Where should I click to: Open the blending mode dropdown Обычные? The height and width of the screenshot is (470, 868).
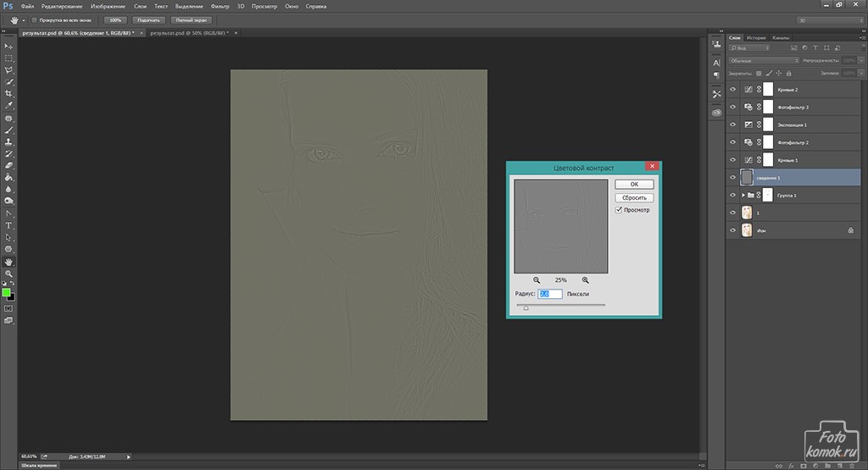coord(763,61)
